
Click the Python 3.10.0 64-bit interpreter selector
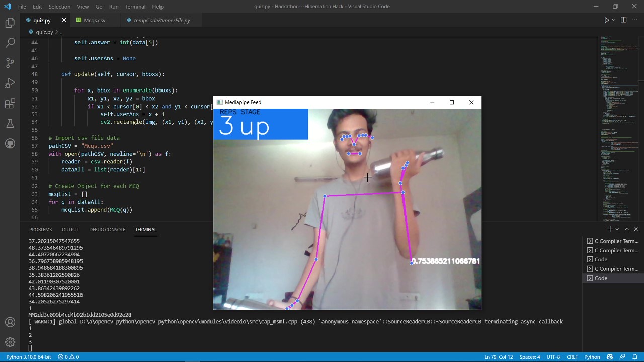point(29,357)
